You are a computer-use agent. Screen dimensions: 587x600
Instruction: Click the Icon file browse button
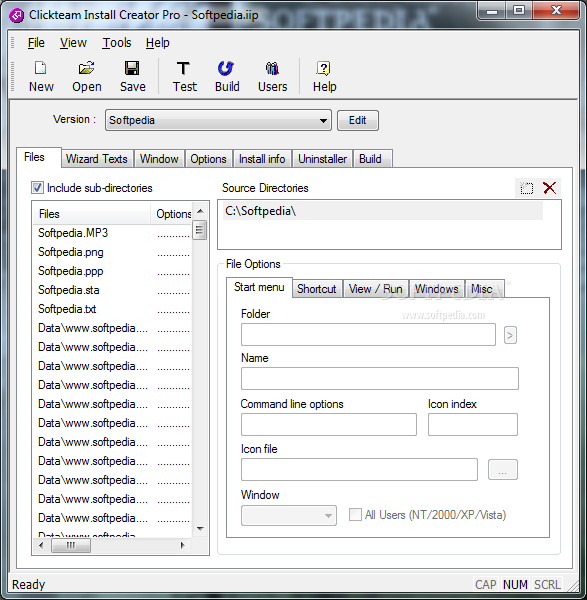pos(503,470)
